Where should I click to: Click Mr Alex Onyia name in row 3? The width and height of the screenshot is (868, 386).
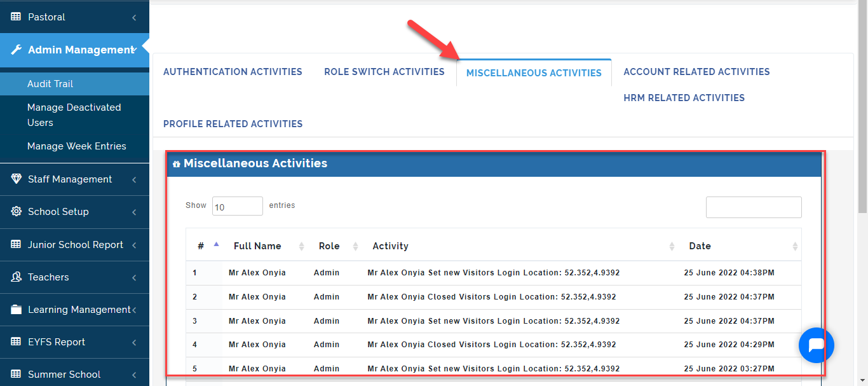tap(257, 321)
